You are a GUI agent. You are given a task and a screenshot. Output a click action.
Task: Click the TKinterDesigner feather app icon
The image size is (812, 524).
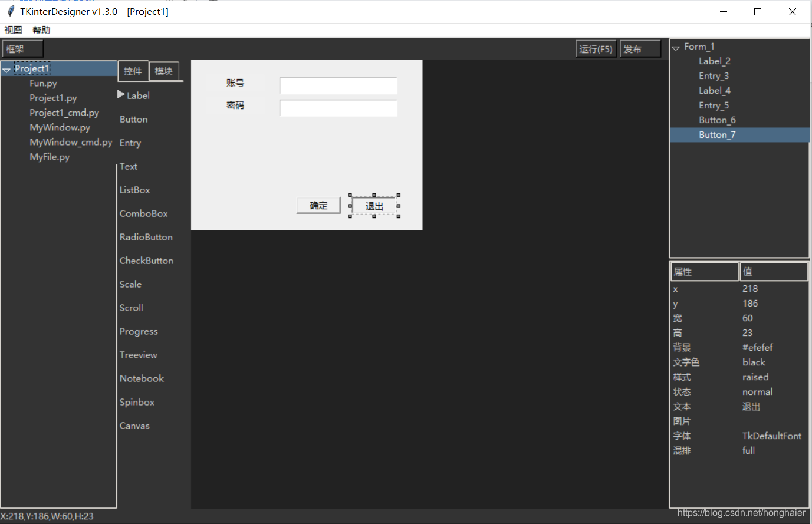point(11,11)
